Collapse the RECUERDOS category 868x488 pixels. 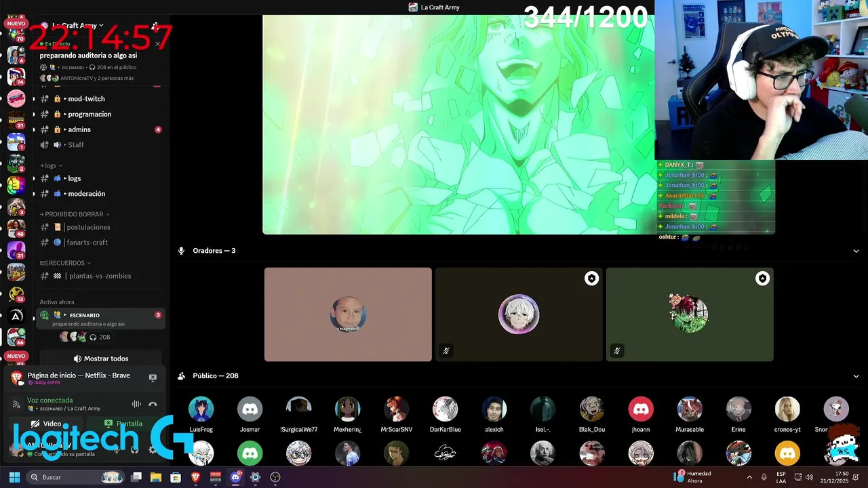tap(65, 263)
